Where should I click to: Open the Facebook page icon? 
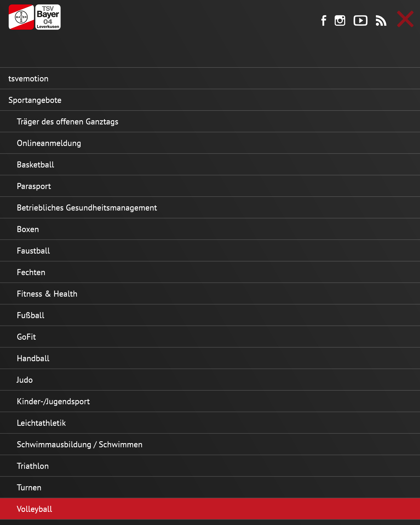324,20
